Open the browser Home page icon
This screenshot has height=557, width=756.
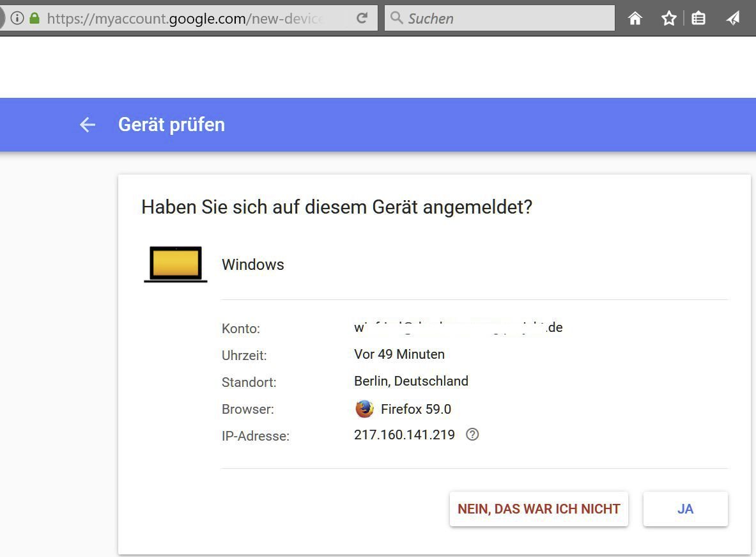click(x=635, y=19)
